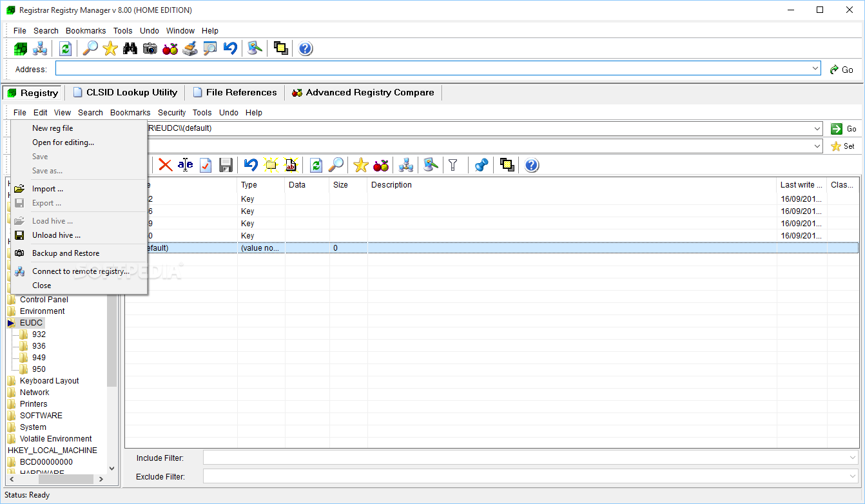Open dropdown next to the Set button
865x504 pixels.
point(817,146)
